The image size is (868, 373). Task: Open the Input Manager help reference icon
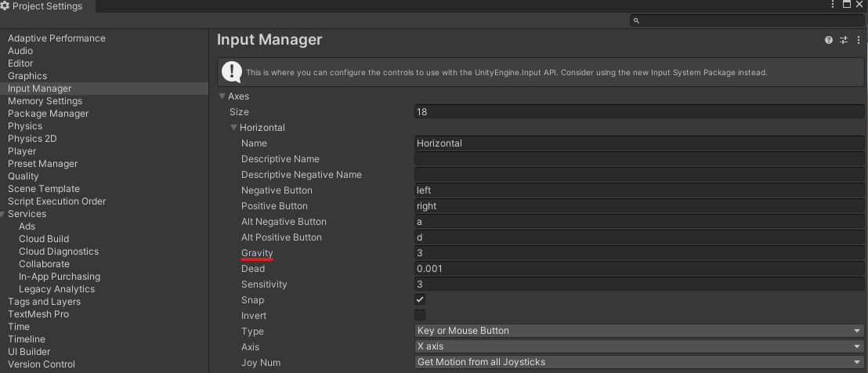pos(829,40)
